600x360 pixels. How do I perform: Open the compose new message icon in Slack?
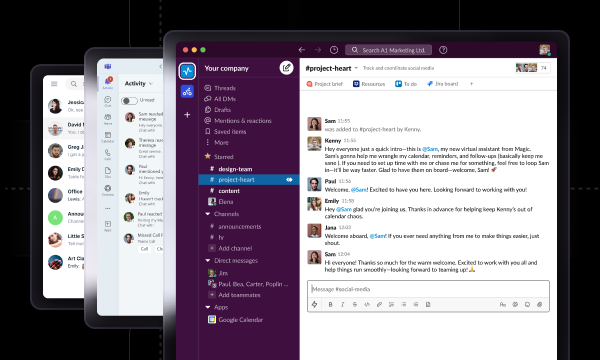pyautogui.click(x=286, y=68)
